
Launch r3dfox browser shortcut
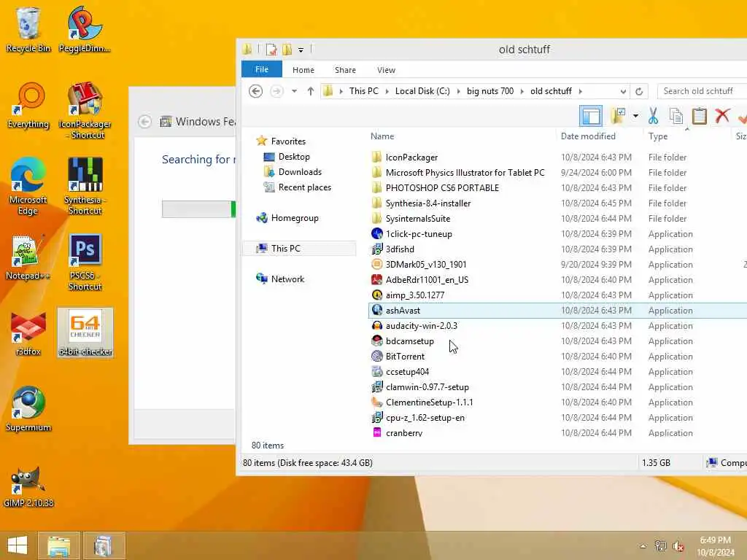(x=28, y=332)
